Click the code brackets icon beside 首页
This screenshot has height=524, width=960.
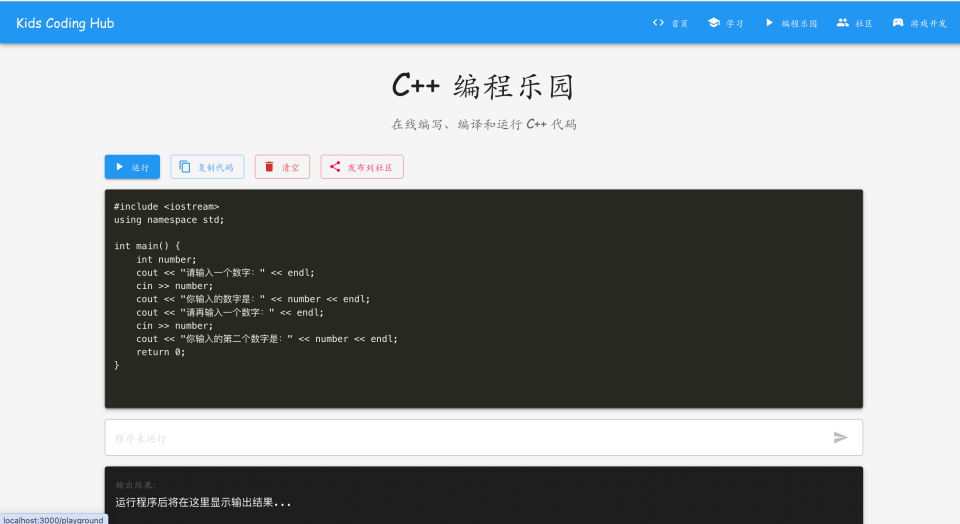pyautogui.click(x=658, y=23)
